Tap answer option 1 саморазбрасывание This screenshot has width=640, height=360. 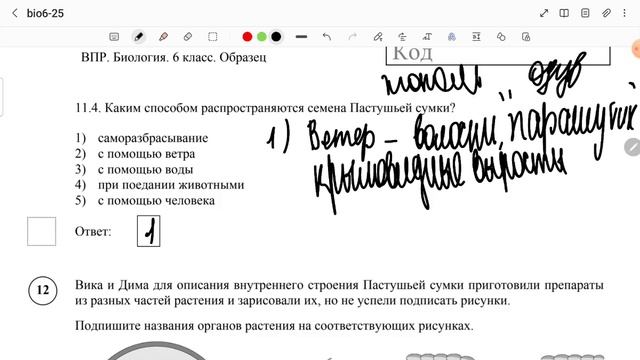pyautogui.click(x=142, y=138)
